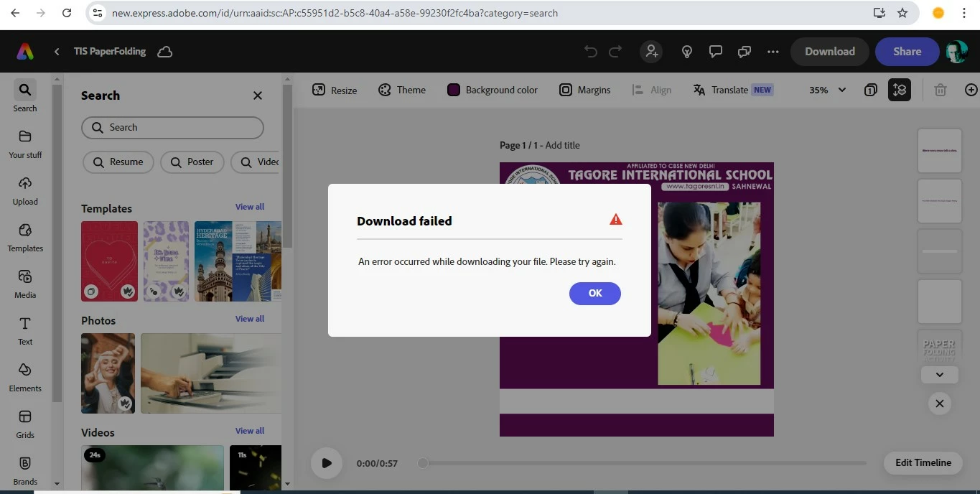The height and width of the screenshot is (494, 980).
Task: Click the Download button
Action: (x=830, y=52)
